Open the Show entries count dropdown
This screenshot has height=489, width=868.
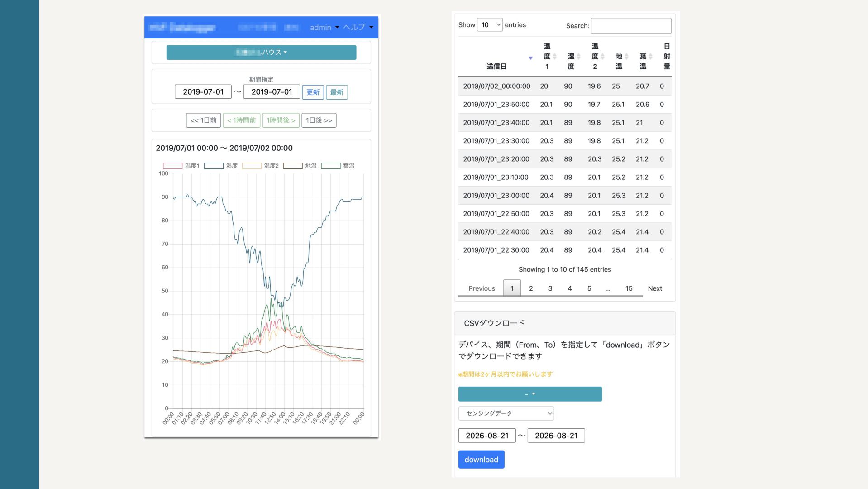(490, 25)
